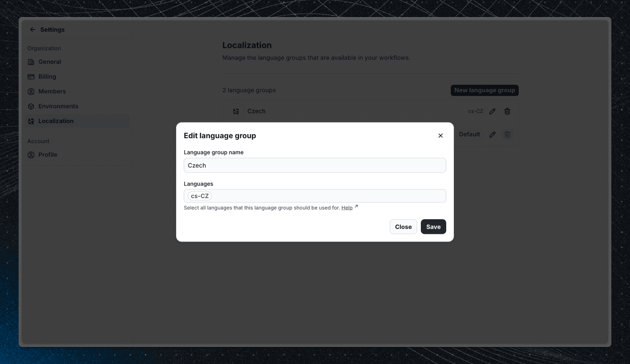Screen dimensions: 630x364
Task: Click New language group button
Action: (484, 90)
